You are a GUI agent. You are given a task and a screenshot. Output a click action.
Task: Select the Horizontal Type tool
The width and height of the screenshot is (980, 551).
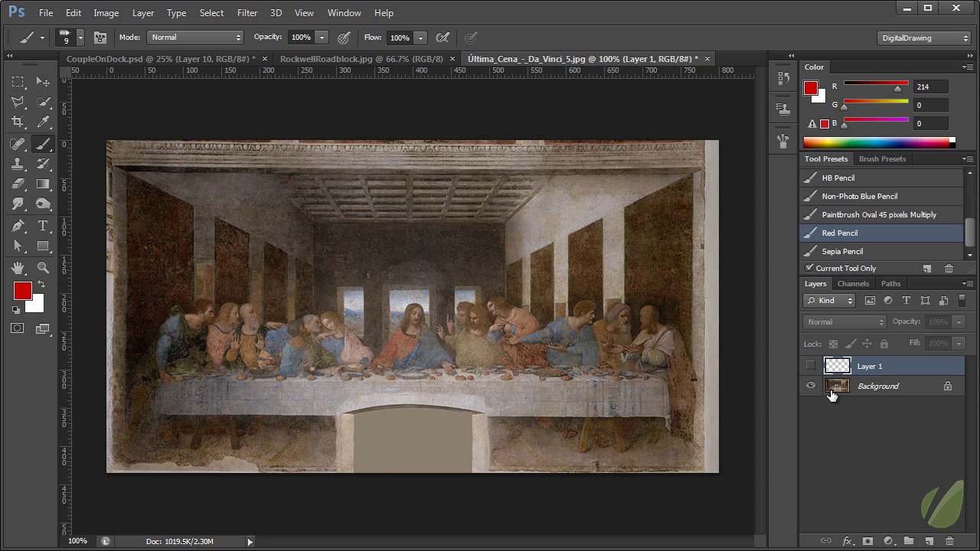point(43,226)
